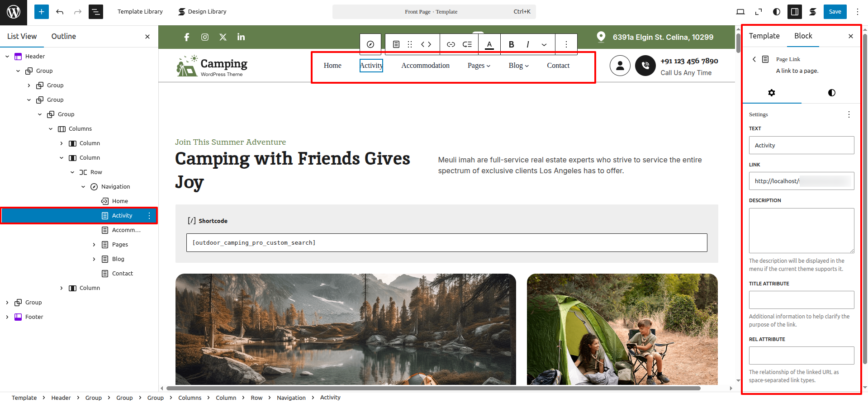Collapse the Navigation tree item
The width and height of the screenshot is (868, 403).
coord(83,187)
